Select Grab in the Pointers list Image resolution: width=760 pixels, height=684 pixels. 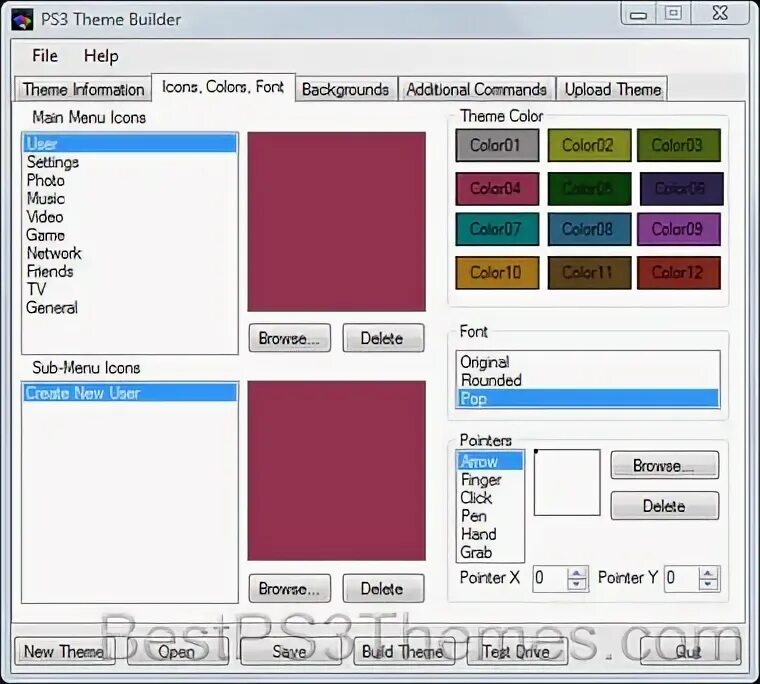click(490, 552)
